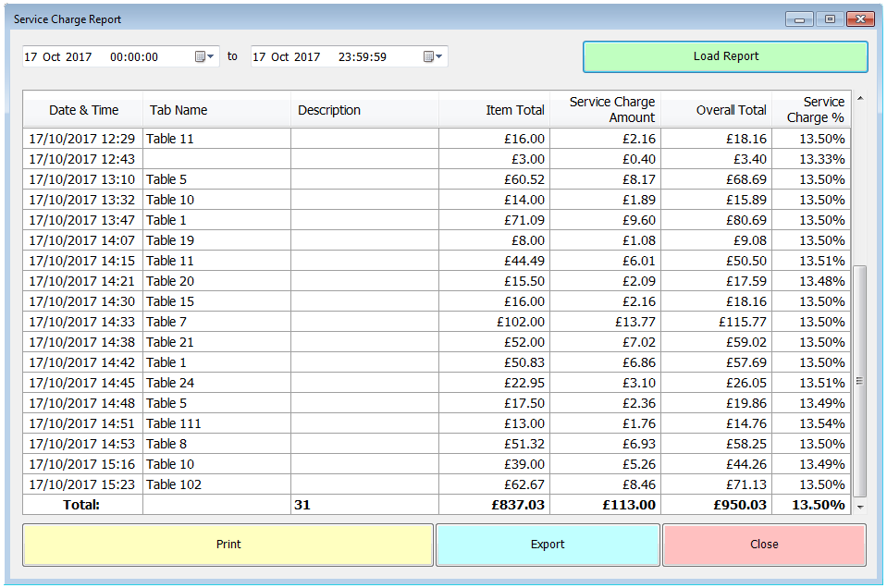This screenshot has height=588, width=887.
Task: Click the Description column header
Action: [x=364, y=110]
